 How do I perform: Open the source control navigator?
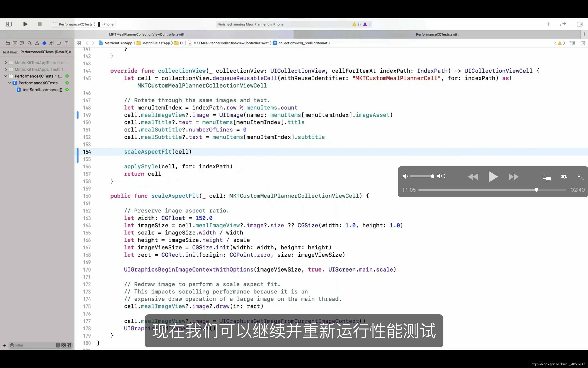[15, 43]
